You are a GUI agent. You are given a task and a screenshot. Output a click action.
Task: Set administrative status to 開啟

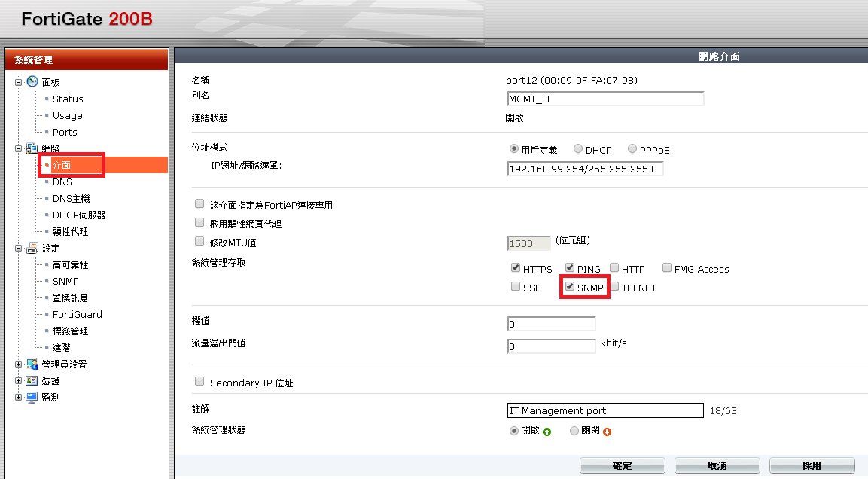(x=513, y=431)
